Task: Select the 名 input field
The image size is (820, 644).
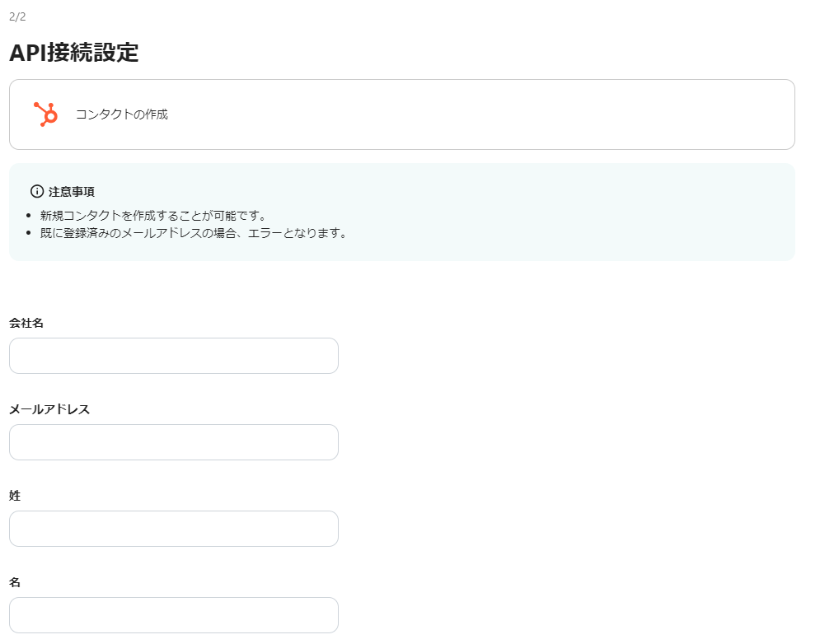Action: click(173, 615)
